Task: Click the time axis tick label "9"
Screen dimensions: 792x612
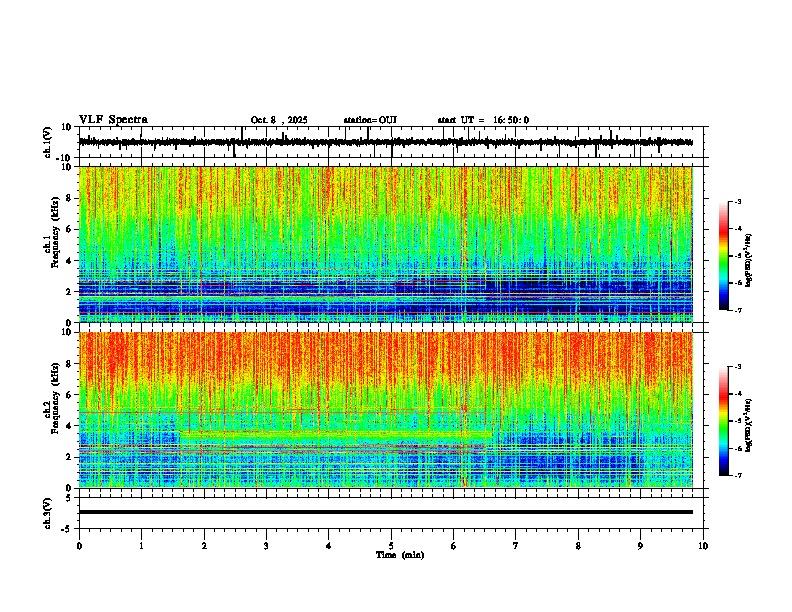Action: click(640, 546)
